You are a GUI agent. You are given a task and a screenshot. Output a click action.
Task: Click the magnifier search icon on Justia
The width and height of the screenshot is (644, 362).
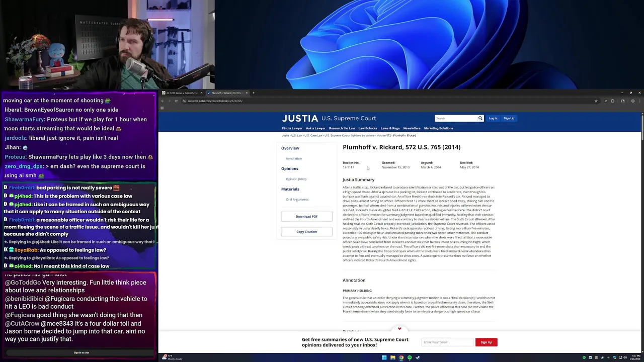pos(480,118)
